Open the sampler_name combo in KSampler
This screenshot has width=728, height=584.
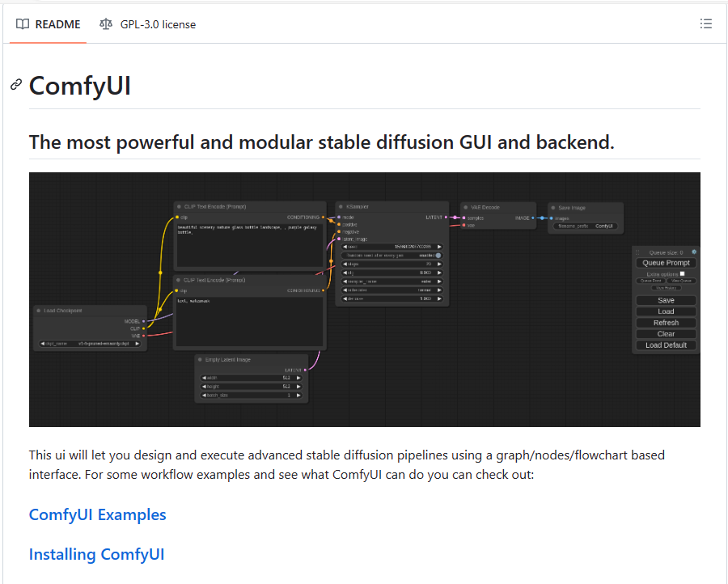pyautogui.click(x=392, y=281)
